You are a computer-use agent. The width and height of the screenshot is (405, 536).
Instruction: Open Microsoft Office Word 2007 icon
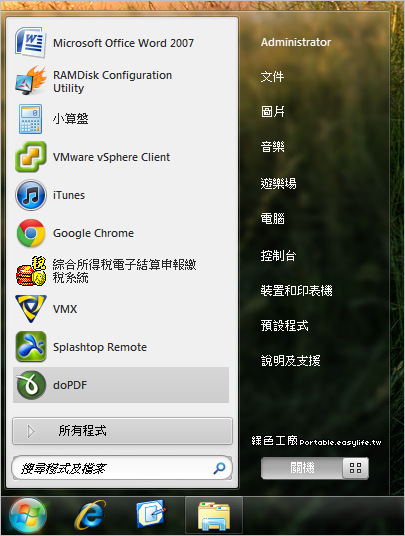pos(30,43)
